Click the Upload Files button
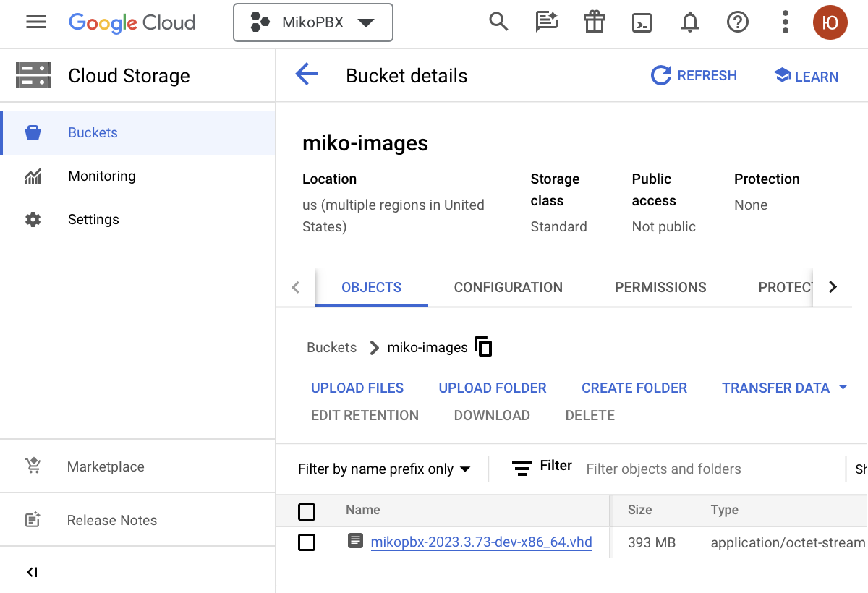The width and height of the screenshot is (868, 593). (357, 388)
